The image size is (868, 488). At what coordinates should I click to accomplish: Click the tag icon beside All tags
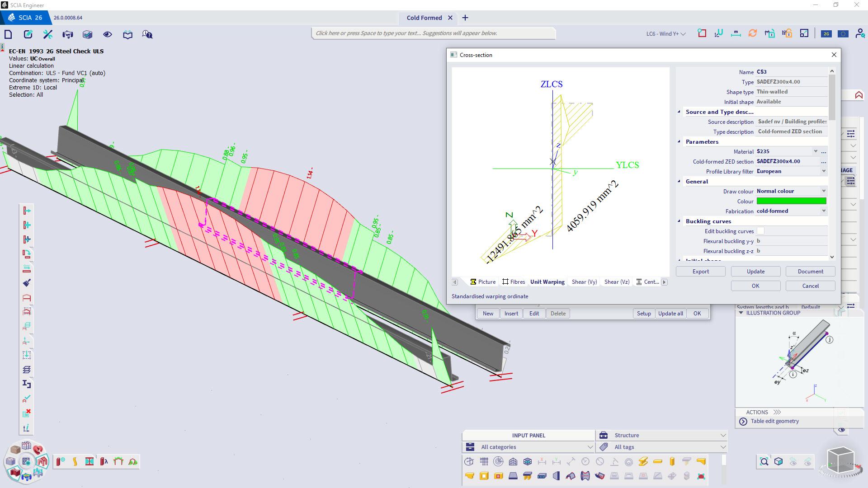[604, 447]
